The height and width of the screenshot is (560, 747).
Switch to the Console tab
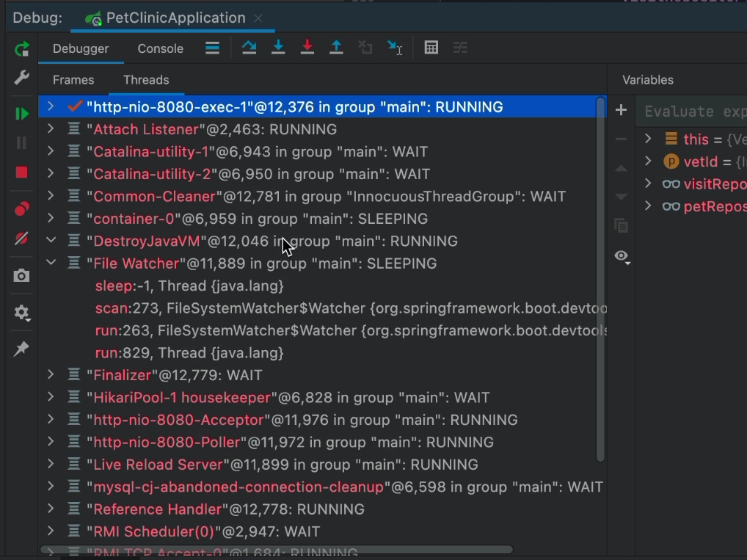pyautogui.click(x=160, y=48)
